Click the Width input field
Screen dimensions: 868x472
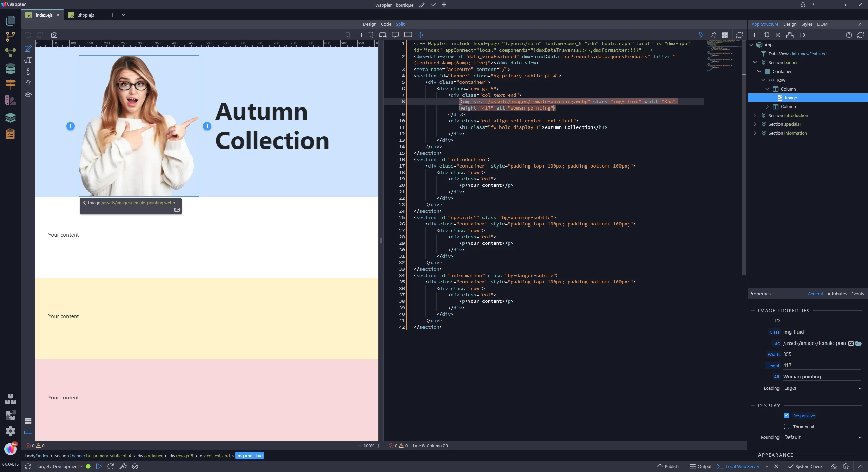click(821, 354)
